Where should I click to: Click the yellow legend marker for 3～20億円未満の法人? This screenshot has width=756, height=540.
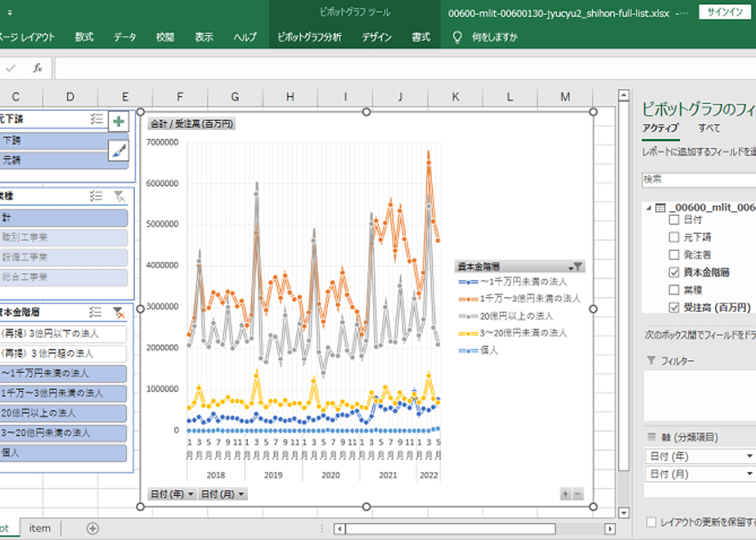click(468, 333)
